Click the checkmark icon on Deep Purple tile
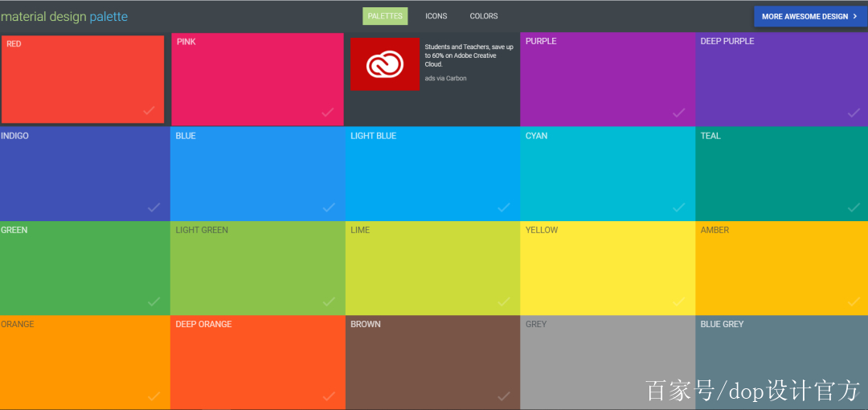868x410 pixels. pos(854,113)
